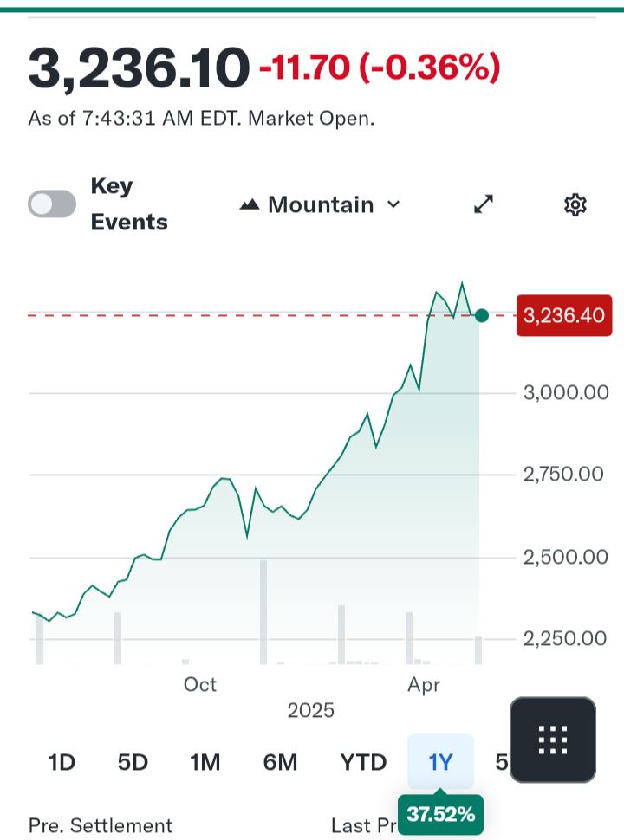
Task: Select the 1D time range
Action: click(62, 762)
